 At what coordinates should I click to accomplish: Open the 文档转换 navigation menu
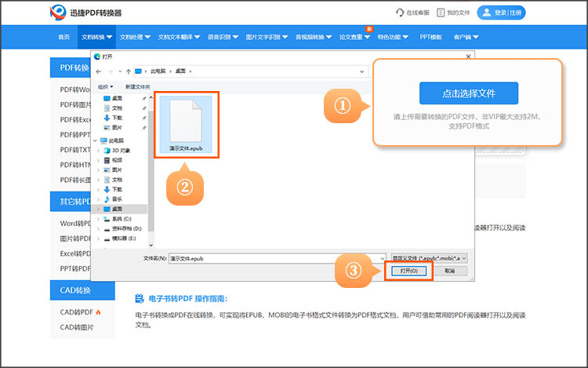pyautogui.click(x=96, y=37)
